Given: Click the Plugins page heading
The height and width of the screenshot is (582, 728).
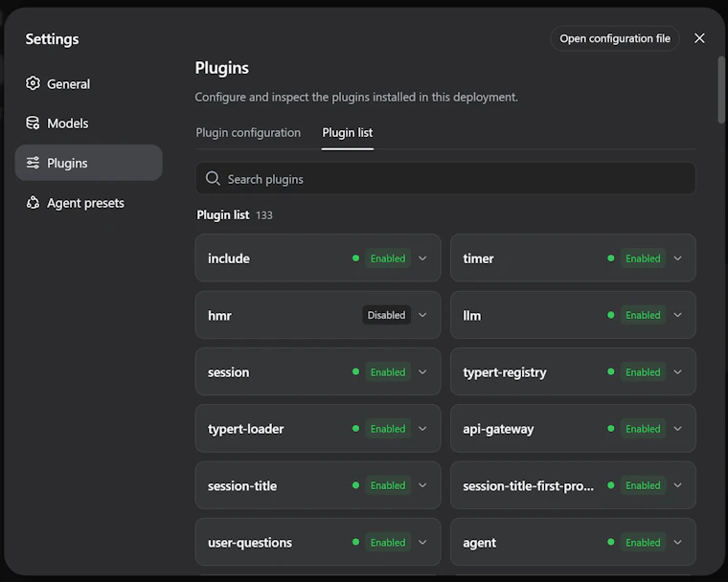Looking at the screenshot, I should (x=222, y=68).
